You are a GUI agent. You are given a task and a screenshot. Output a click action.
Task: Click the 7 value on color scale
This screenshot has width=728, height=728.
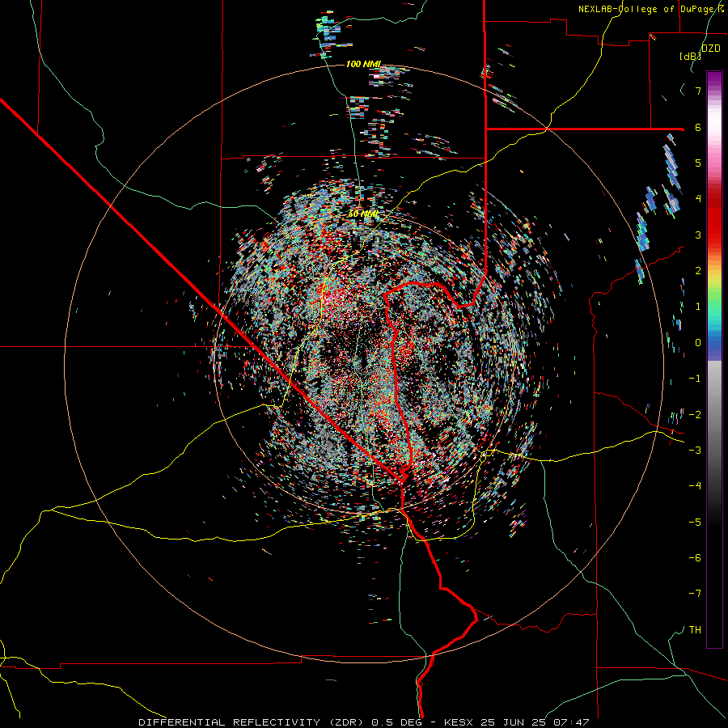click(x=698, y=91)
